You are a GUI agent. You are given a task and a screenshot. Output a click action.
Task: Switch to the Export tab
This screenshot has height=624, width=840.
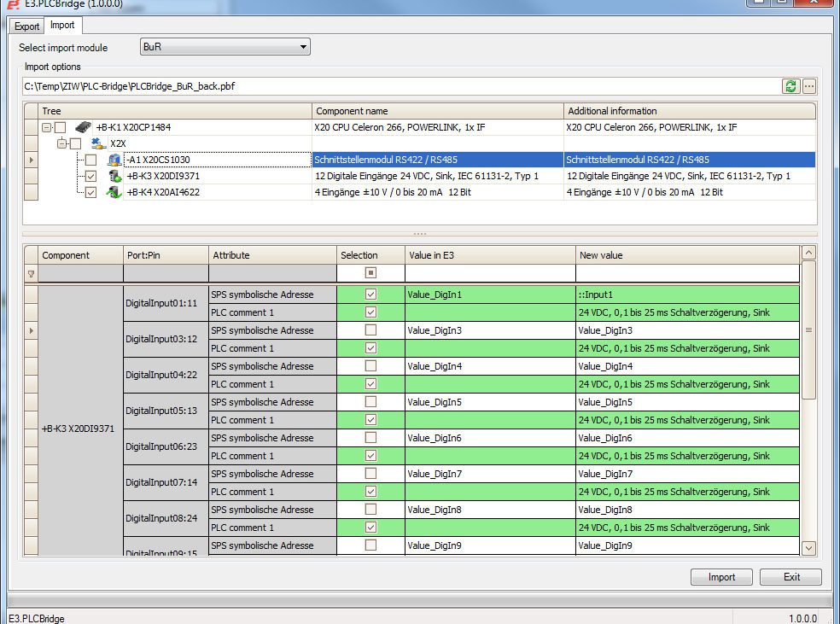(x=27, y=26)
